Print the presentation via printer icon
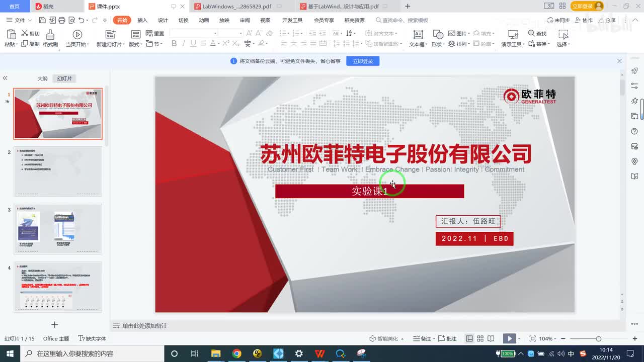Screen dimensions: 644x362 click(61, 20)
